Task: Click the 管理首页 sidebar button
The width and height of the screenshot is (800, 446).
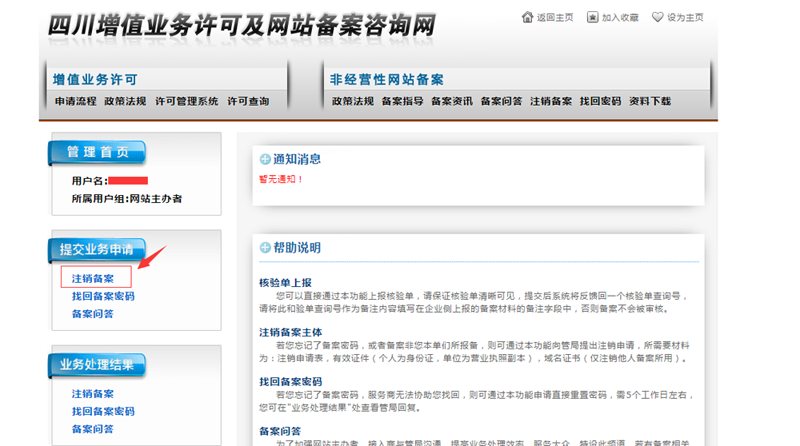Action: [x=97, y=153]
